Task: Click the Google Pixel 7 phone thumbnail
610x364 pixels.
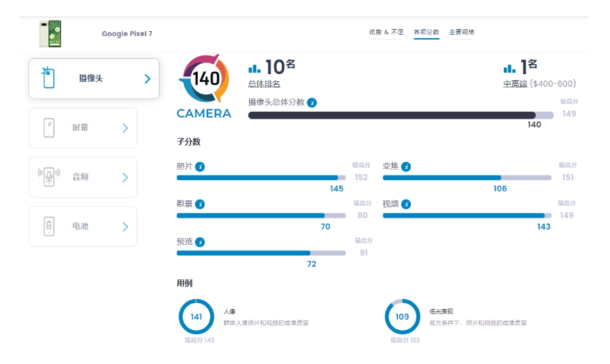Action: 51,34
